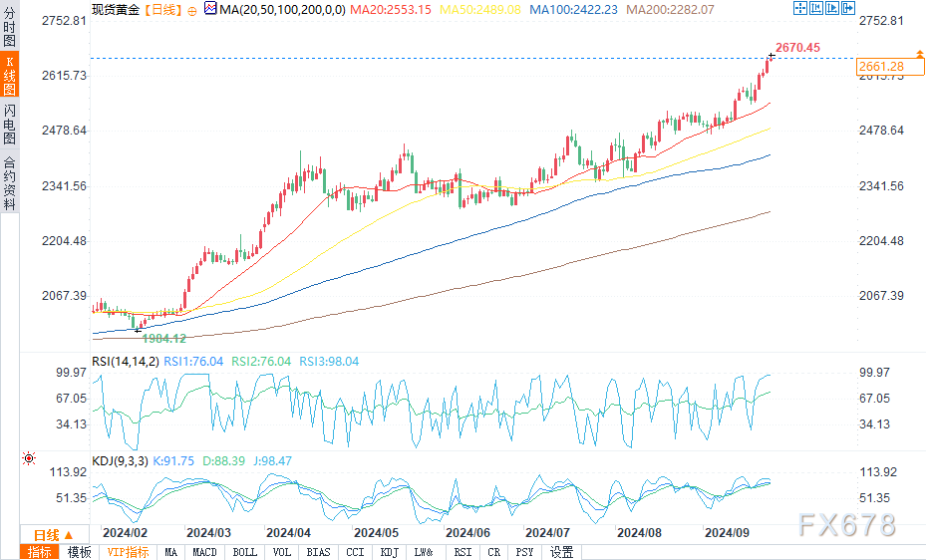Click the red sun icon left of KDJ

[x=29, y=458]
